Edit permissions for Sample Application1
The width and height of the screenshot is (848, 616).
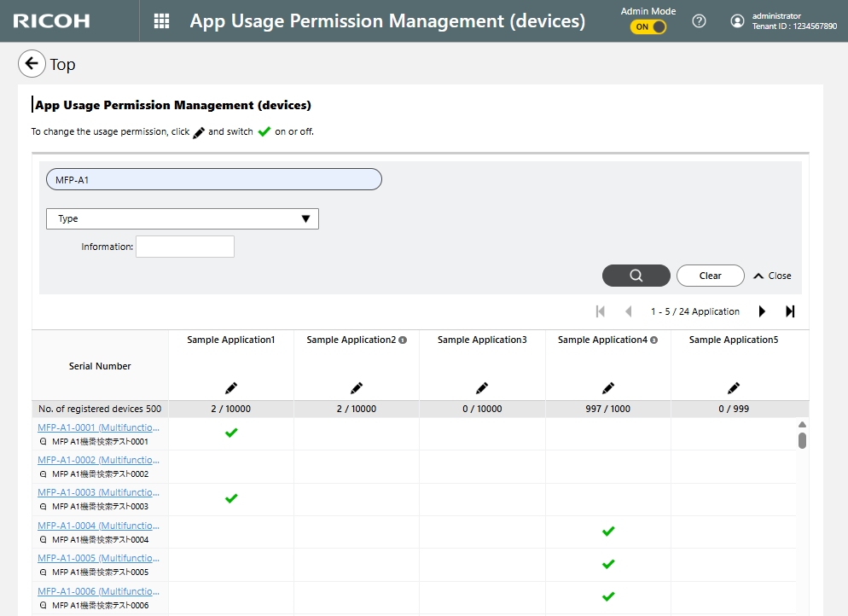231,388
